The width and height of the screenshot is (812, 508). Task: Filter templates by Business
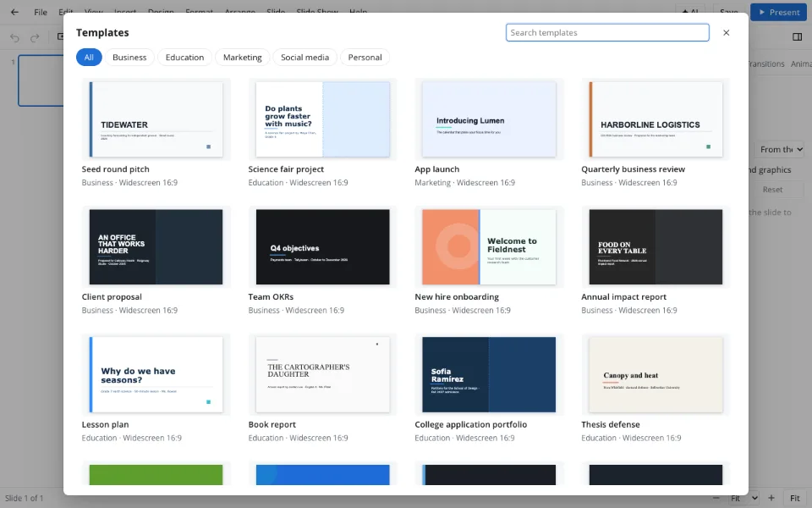click(129, 57)
